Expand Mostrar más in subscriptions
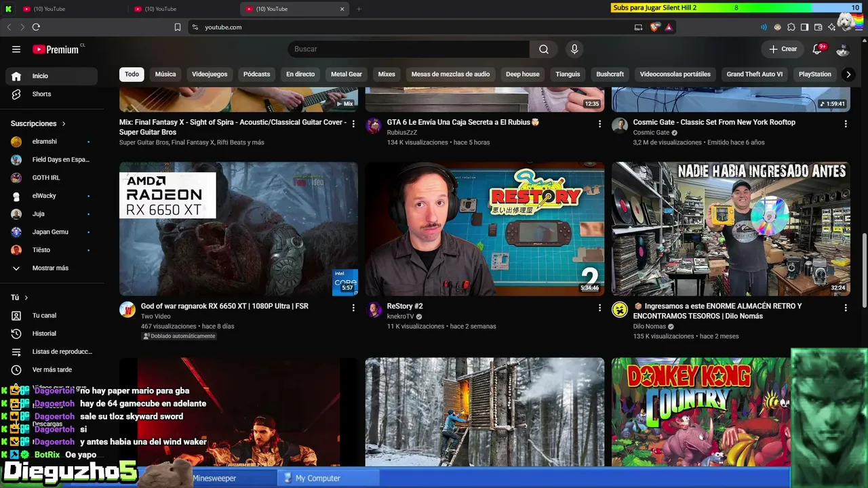Screen dimensions: 868x488 coord(49,268)
